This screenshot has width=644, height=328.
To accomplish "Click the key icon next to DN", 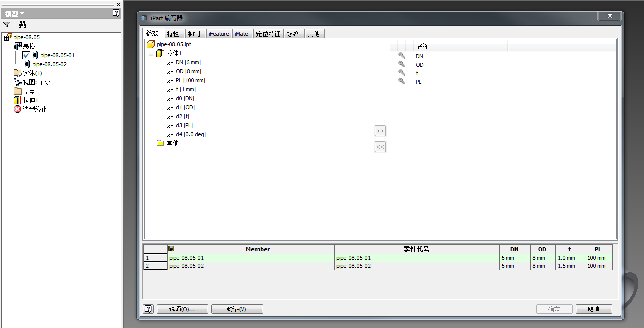I will click(402, 56).
